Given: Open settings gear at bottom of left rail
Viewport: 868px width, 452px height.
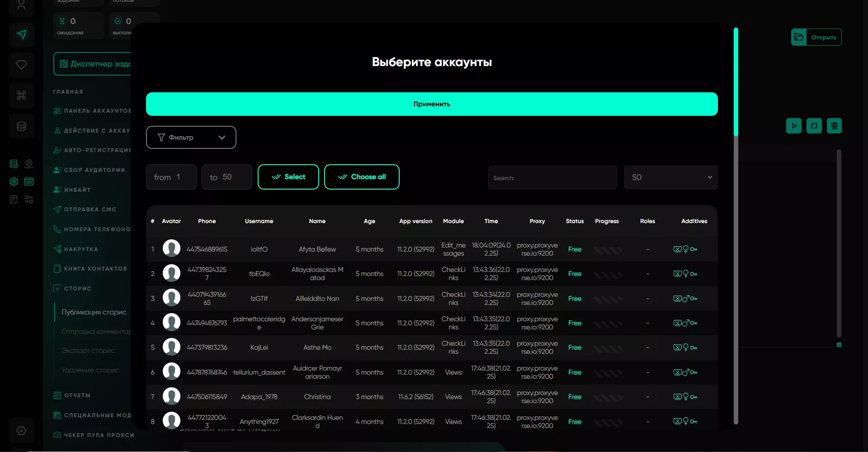Looking at the screenshot, I should pyautogui.click(x=21, y=431).
